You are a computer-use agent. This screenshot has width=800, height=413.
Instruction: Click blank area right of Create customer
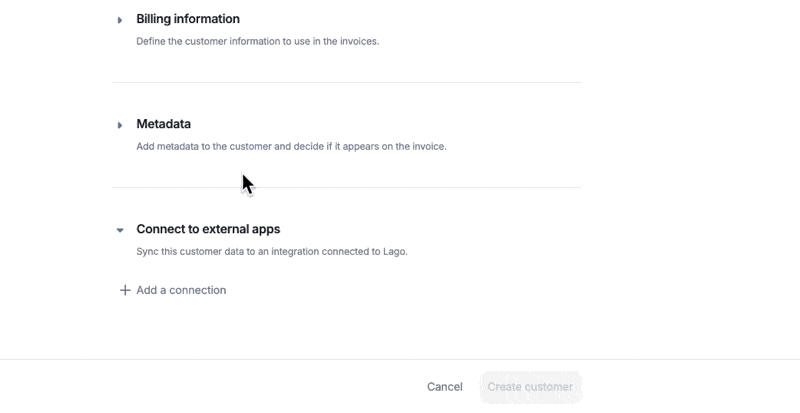(690, 387)
